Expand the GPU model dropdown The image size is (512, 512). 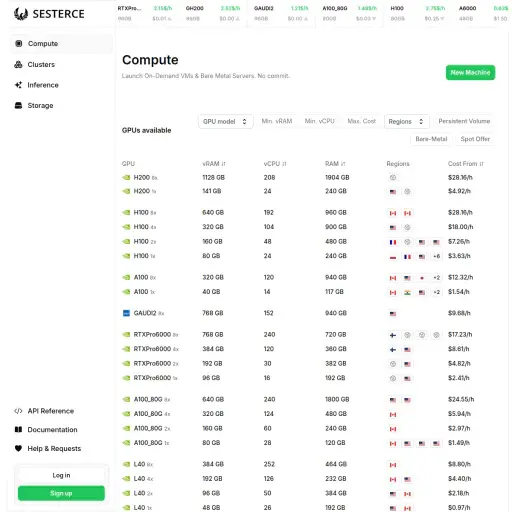(x=226, y=121)
